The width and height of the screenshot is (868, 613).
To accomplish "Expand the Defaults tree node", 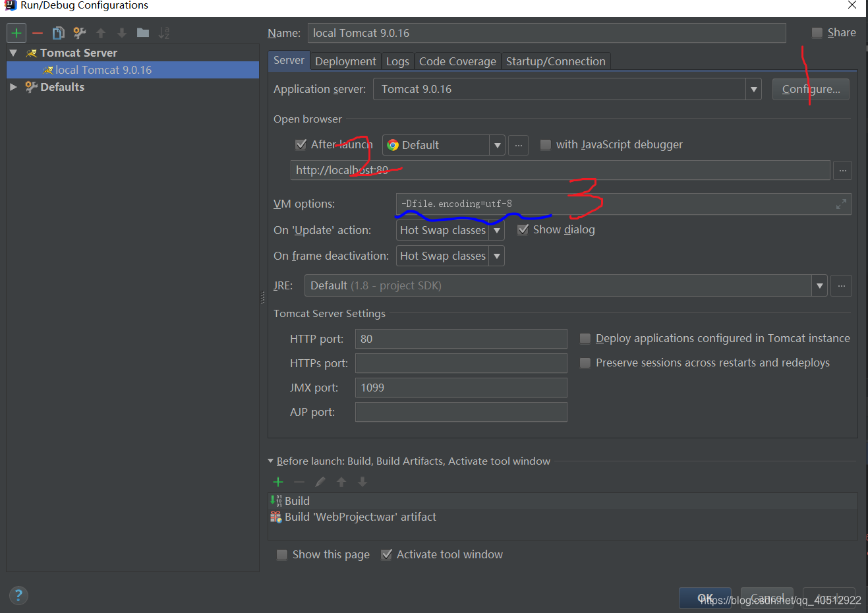I will [14, 87].
